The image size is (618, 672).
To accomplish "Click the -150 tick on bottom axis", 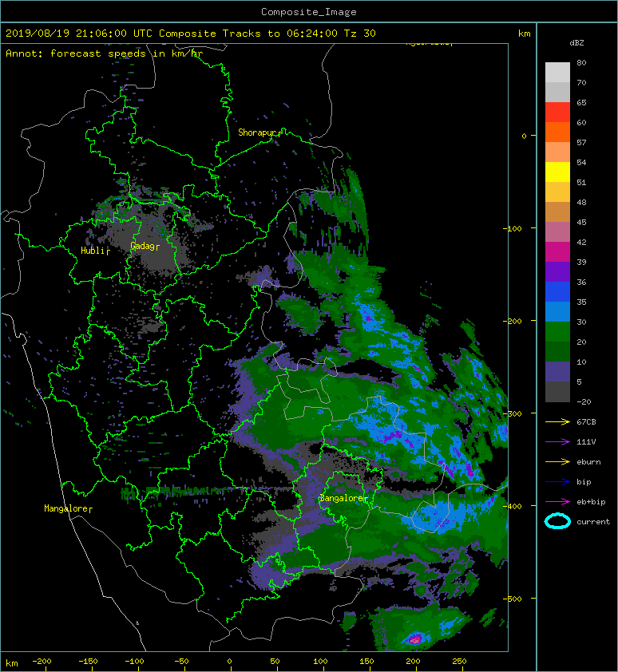I will (x=89, y=662).
